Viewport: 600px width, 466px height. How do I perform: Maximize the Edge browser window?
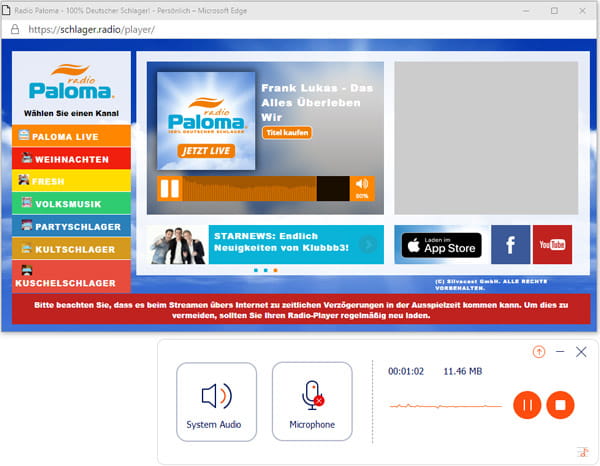click(554, 11)
